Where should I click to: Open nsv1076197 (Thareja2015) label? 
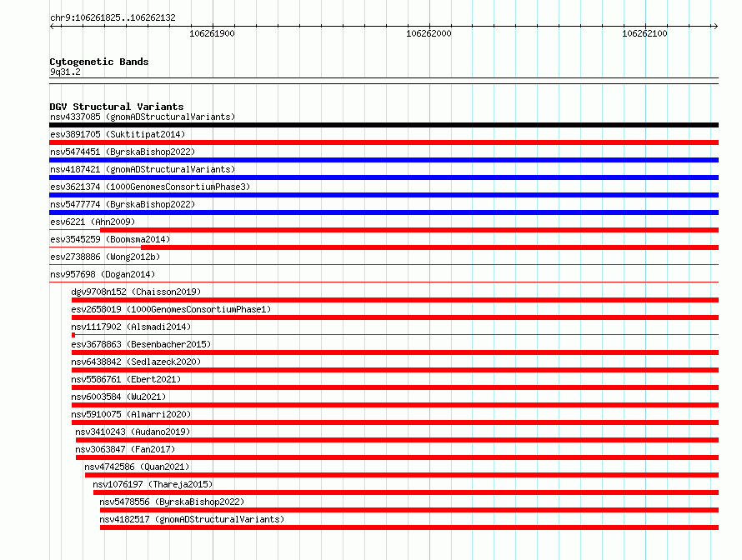(x=153, y=484)
